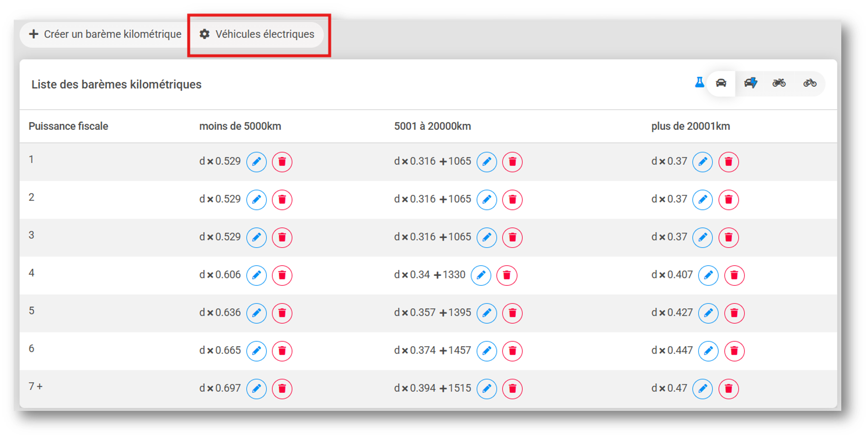Delete the d×0.697 formula in row 7+
The image size is (868, 438).
coord(282,389)
